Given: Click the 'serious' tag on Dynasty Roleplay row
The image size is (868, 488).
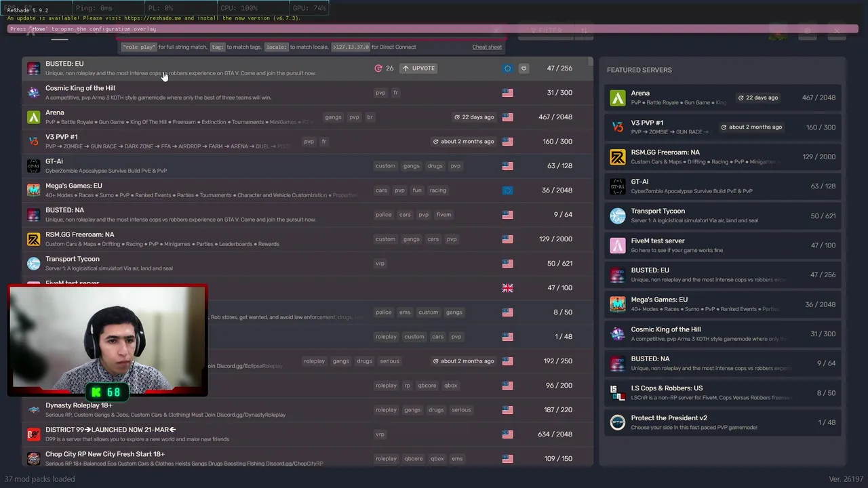Looking at the screenshot, I should (x=460, y=410).
